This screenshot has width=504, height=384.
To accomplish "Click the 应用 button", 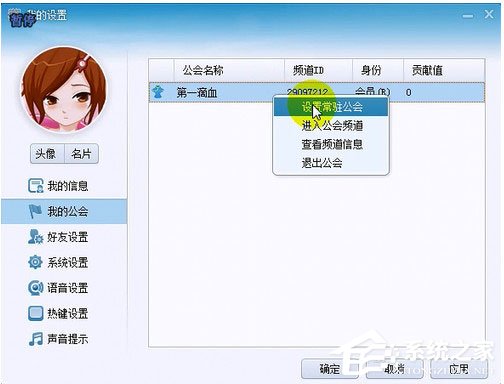I will coord(459,369).
